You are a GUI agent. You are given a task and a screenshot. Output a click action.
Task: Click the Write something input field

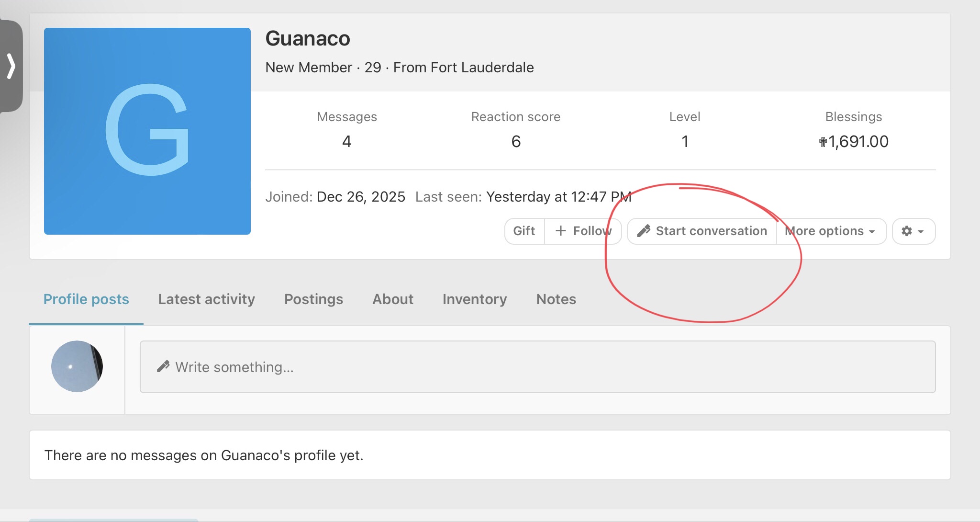pyautogui.click(x=537, y=367)
